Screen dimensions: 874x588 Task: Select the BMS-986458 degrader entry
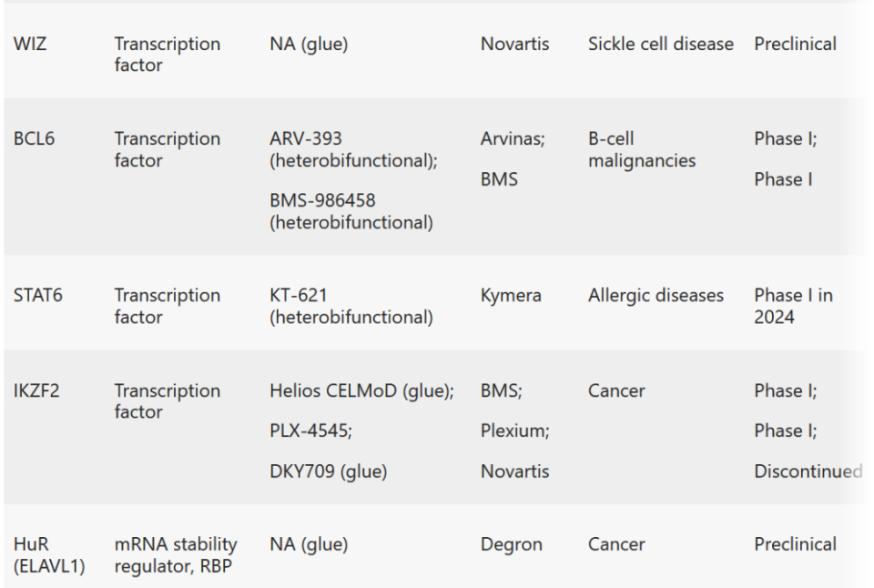pos(351,211)
